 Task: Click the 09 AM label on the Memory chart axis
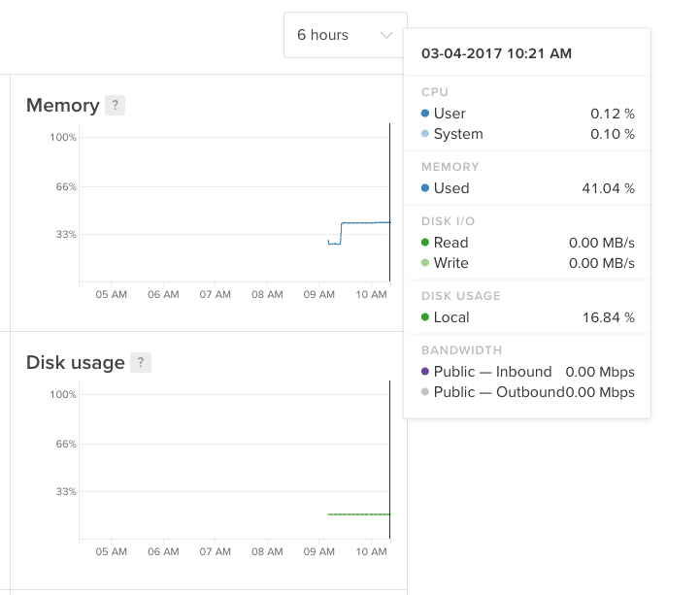coord(318,295)
